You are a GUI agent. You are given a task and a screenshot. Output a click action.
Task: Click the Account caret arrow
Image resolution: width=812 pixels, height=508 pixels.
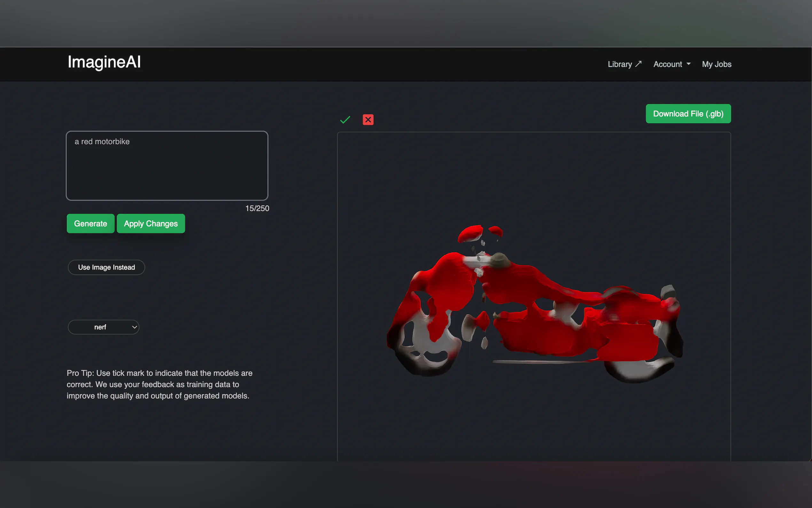point(689,64)
